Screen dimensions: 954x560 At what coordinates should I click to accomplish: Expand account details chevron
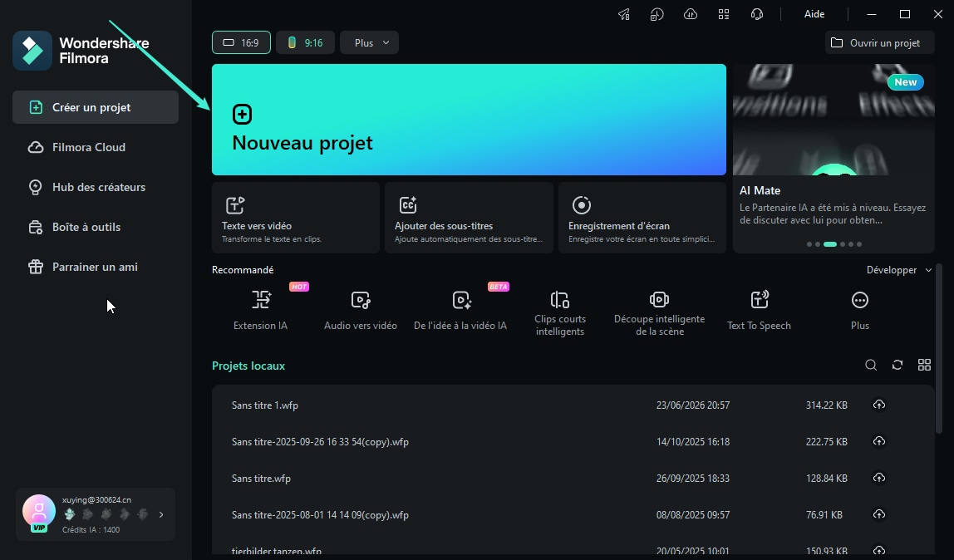coord(161,514)
